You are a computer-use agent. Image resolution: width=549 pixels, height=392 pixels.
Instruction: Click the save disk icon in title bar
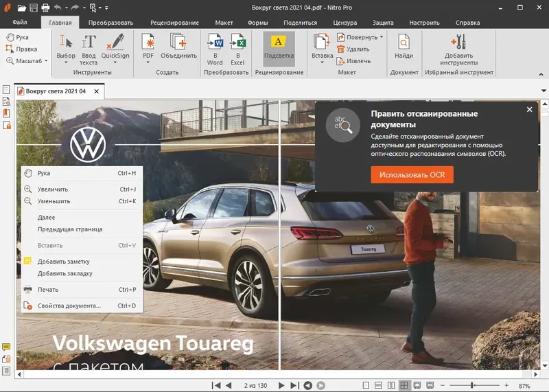[34, 8]
